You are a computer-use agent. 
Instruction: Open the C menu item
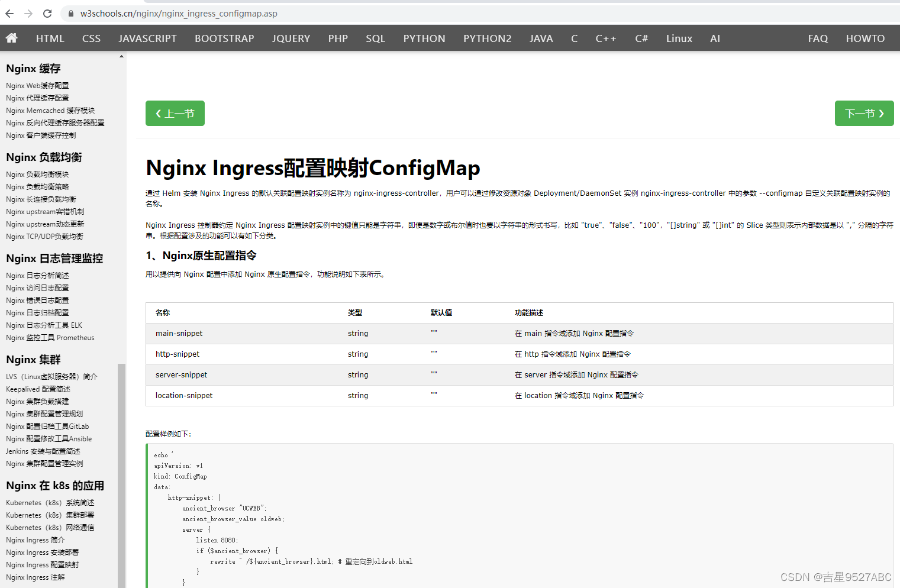[574, 38]
